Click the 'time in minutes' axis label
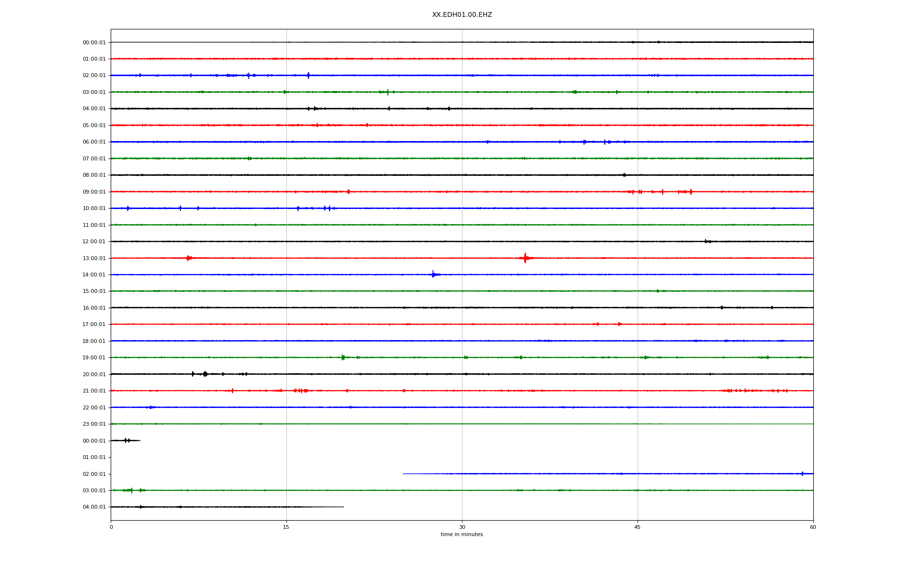The image size is (924, 578). point(462,534)
